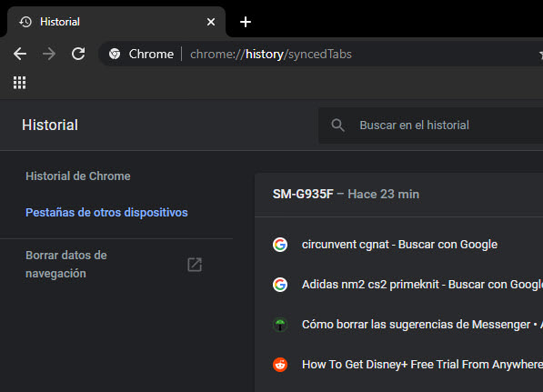Select the Historial browser tab
This screenshot has height=392, width=543.
(116, 22)
